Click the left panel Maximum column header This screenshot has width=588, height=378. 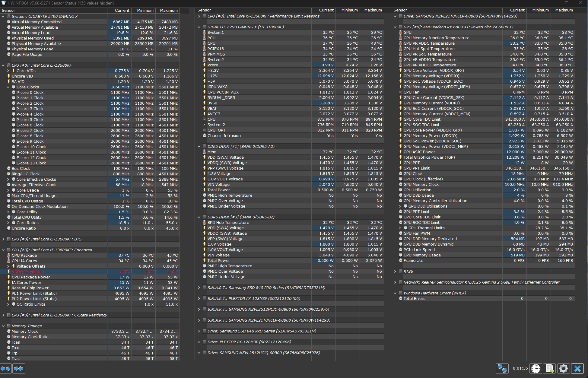[x=169, y=10]
